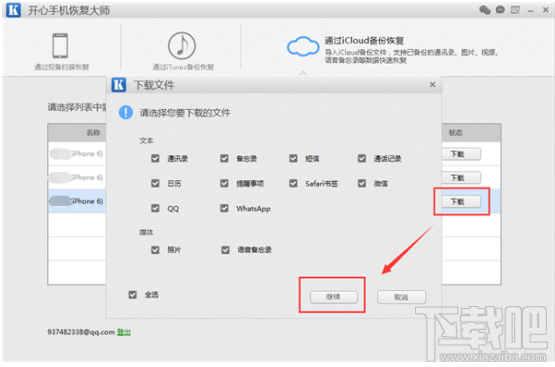Select the second iPhone 6 backup row

[x=77, y=177]
